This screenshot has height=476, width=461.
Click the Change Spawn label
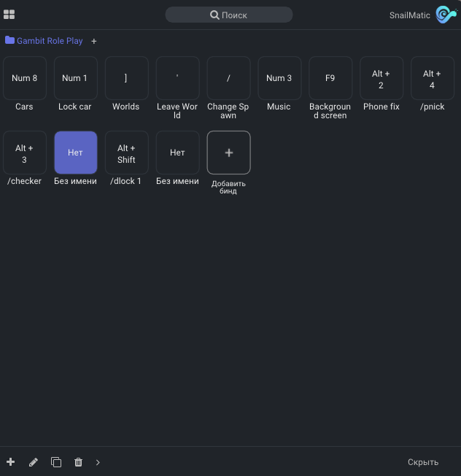(228, 111)
